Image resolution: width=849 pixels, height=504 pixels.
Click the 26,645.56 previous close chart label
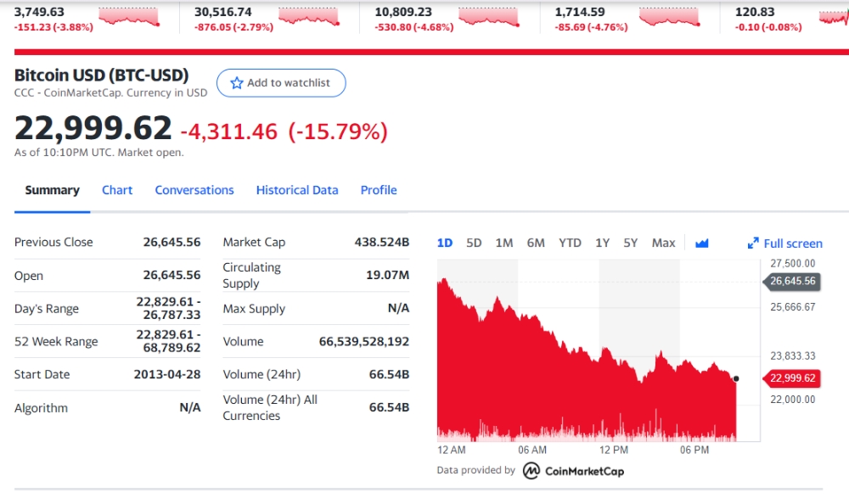pos(791,281)
